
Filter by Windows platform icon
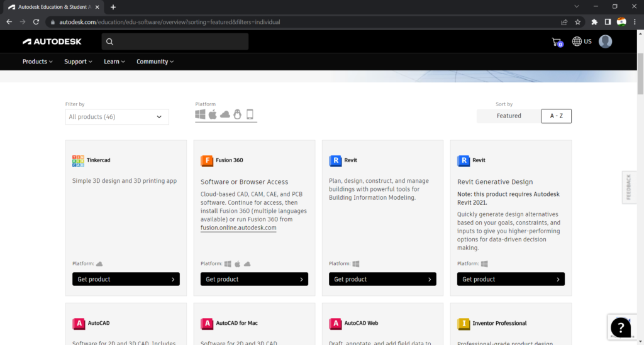(x=200, y=114)
